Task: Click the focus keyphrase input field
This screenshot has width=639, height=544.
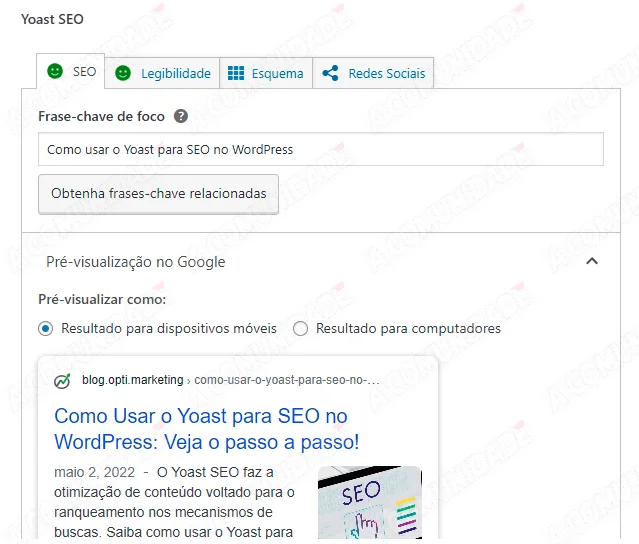Action: click(x=321, y=149)
